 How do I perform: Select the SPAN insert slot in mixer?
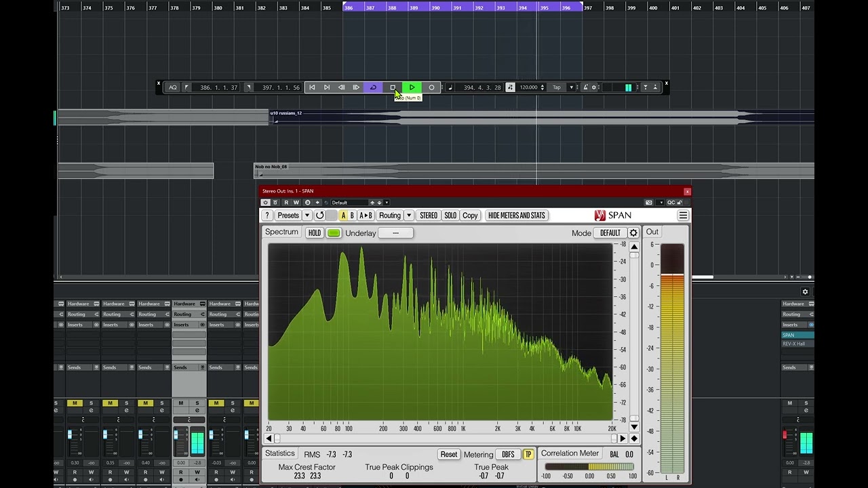(x=797, y=335)
